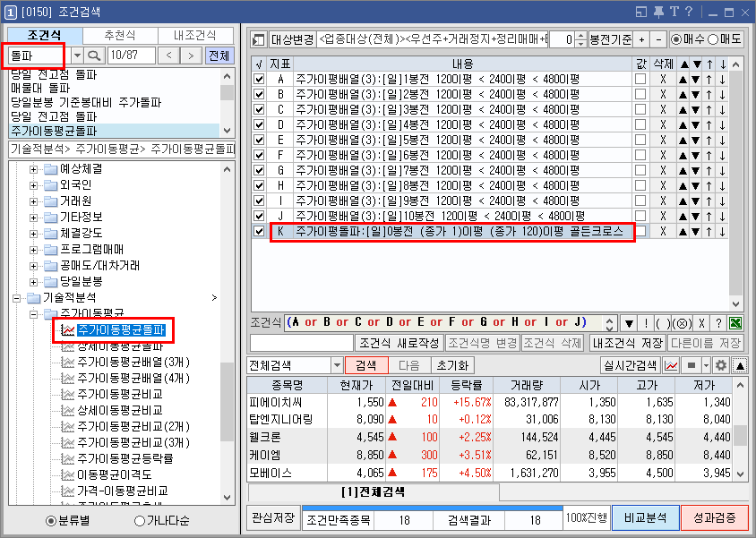Move condition B up with filled triangle
This screenshot has width=756, height=538.
pos(683,94)
